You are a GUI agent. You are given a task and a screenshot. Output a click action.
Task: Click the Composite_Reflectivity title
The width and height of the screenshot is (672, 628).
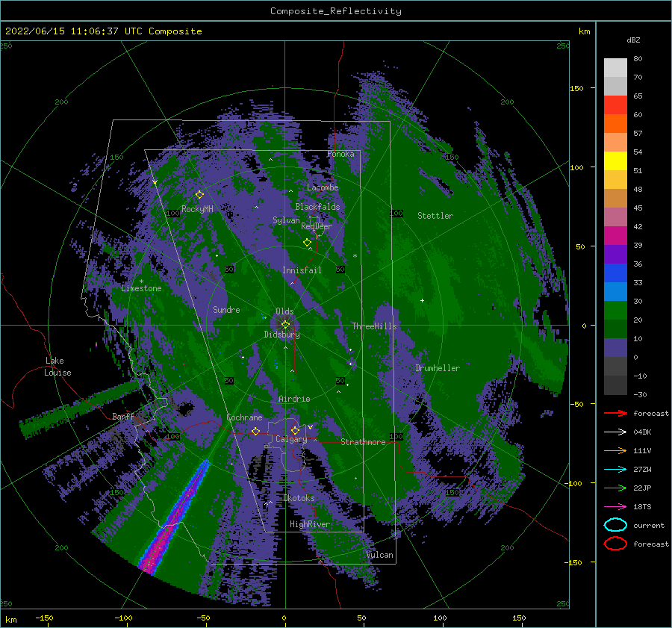pyautogui.click(x=336, y=11)
